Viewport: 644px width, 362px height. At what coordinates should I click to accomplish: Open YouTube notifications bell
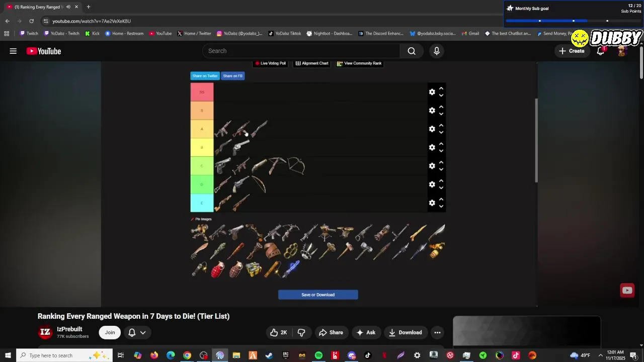coord(601,51)
